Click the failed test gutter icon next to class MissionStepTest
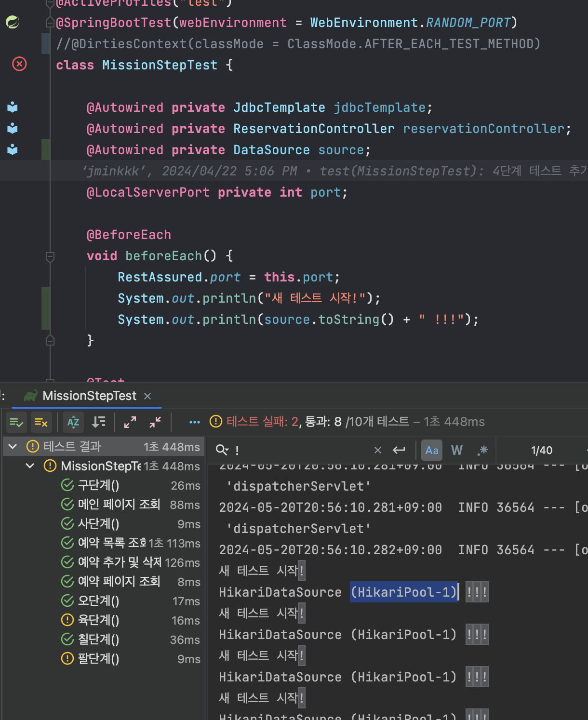 pyautogui.click(x=19, y=64)
